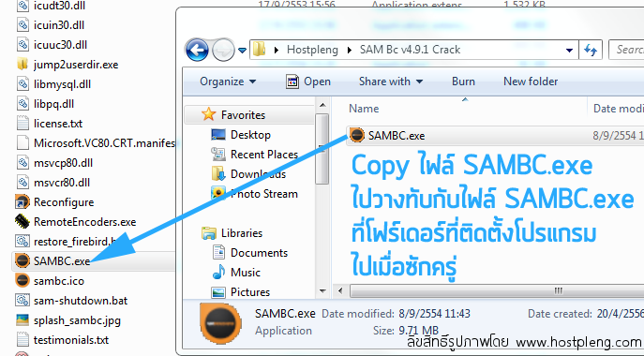Select Microsoft.VC80.CRT.manifest file
This screenshot has width=644, height=356.
click(104, 143)
